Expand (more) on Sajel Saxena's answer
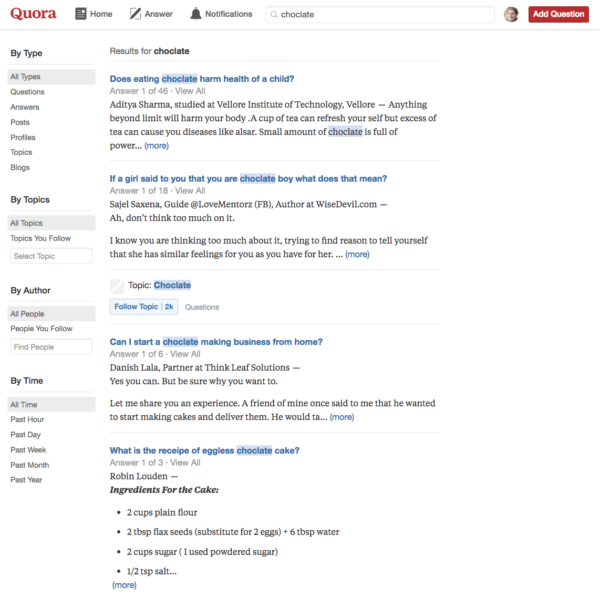This screenshot has height=599, width=600. [x=357, y=255]
